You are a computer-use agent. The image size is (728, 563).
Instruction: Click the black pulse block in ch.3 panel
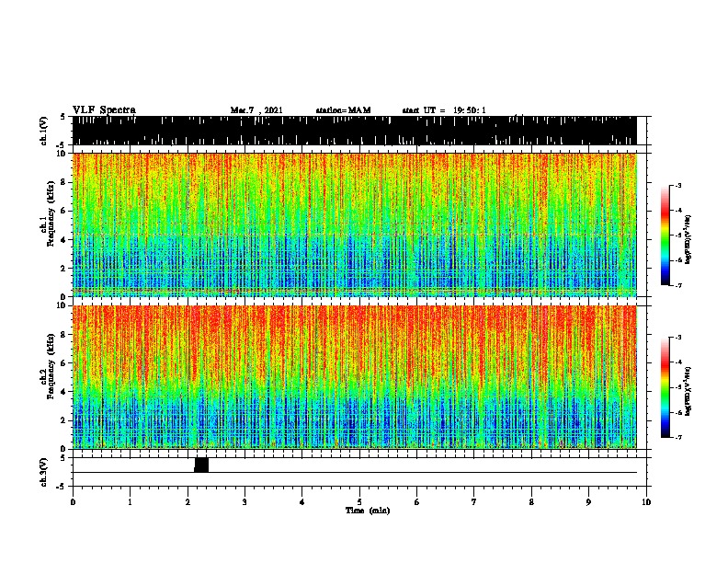pos(201,465)
